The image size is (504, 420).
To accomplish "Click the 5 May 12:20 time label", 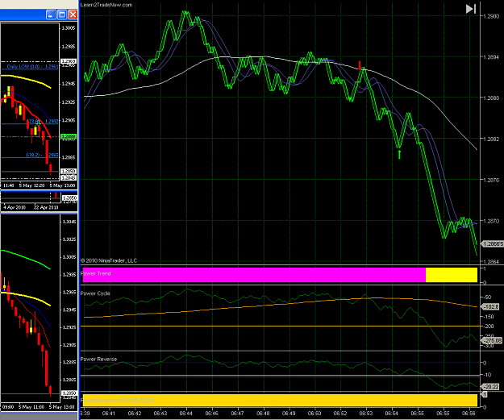I will (x=31, y=185).
